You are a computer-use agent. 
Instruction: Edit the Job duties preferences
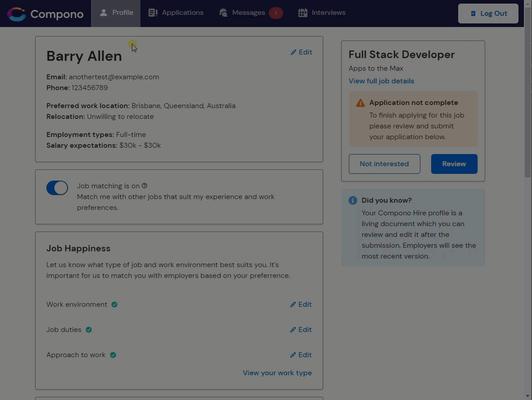301,330
